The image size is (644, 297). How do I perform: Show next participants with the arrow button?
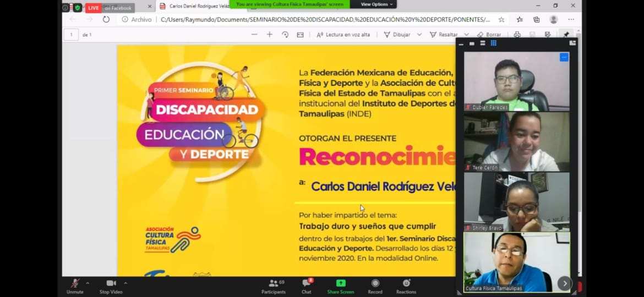[564, 283]
